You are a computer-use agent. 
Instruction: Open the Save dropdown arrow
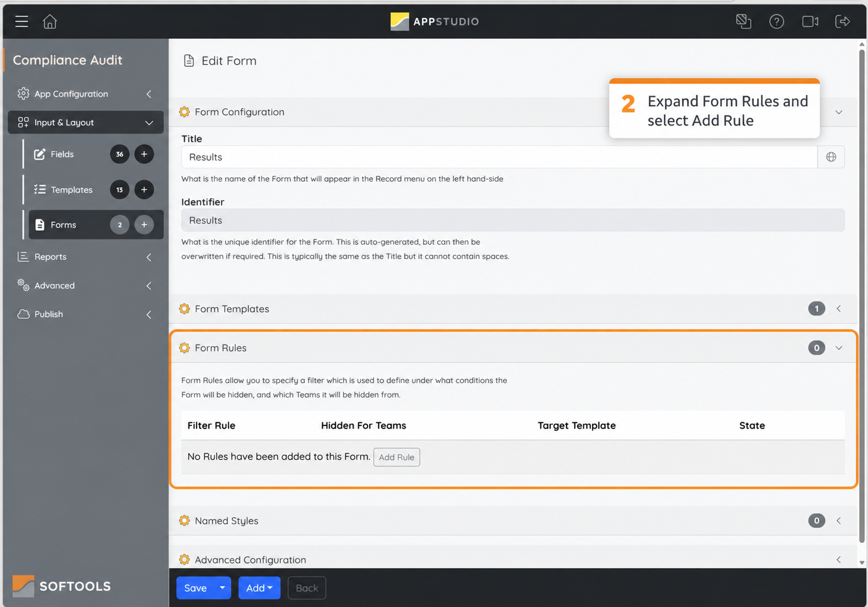tap(222, 588)
